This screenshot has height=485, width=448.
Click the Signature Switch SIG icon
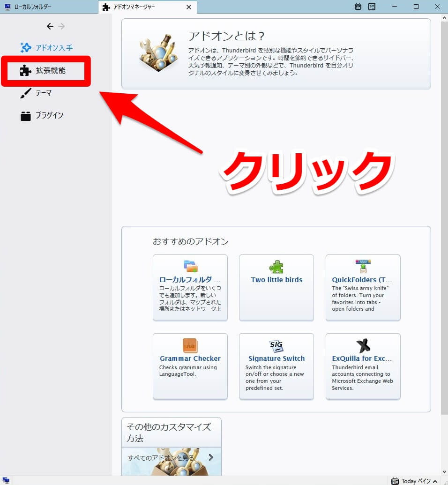click(276, 346)
